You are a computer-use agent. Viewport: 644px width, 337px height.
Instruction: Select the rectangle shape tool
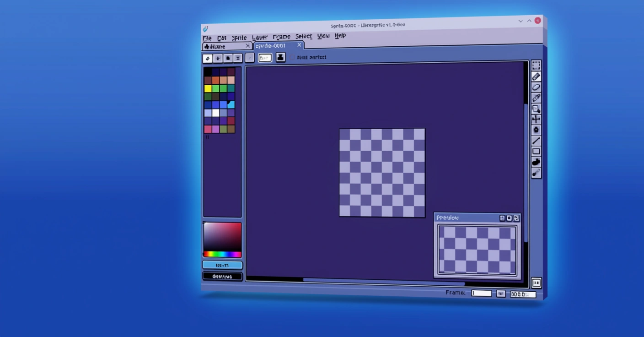tap(536, 152)
